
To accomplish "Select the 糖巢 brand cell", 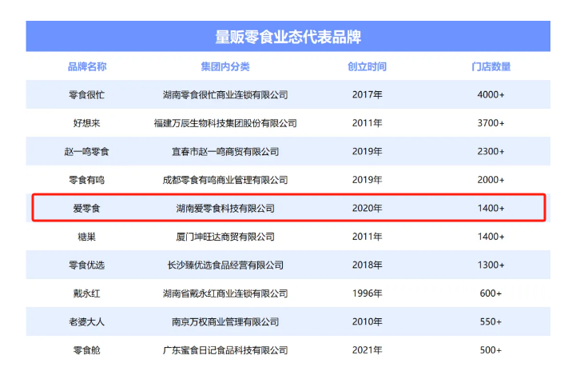I will pyautogui.click(x=87, y=237).
